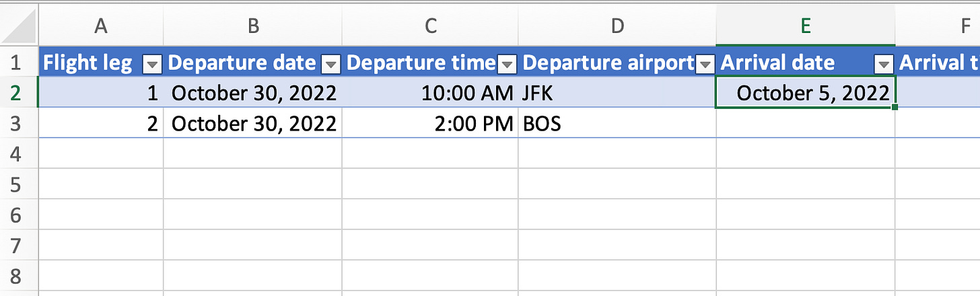
Task: Select row 3 header
Action: point(19,124)
